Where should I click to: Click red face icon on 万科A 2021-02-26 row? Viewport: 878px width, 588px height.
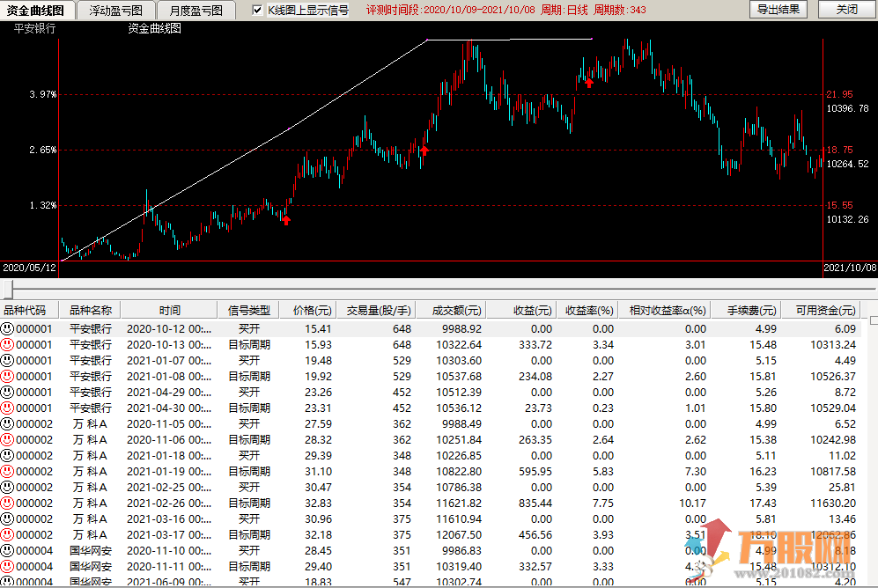[7, 503]
